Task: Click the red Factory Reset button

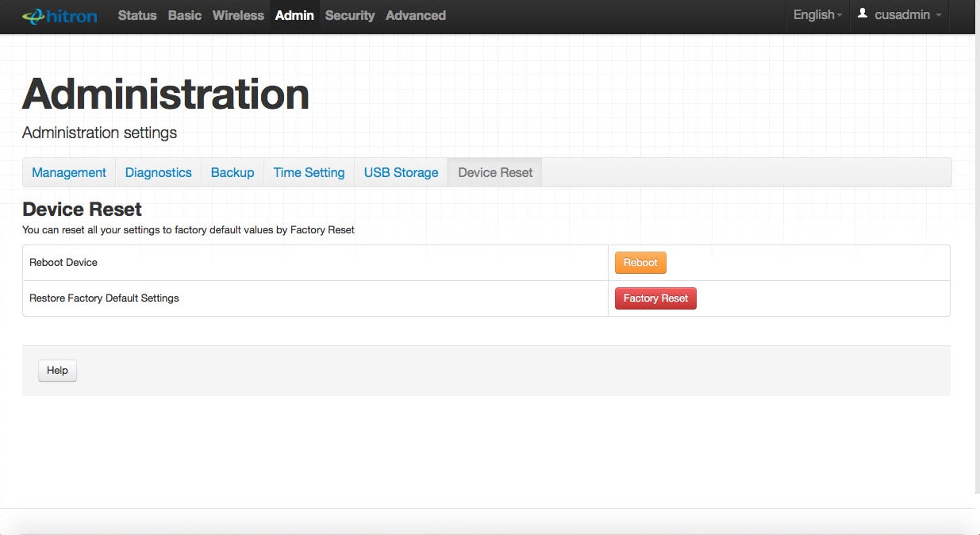Action: pos(655,298)
